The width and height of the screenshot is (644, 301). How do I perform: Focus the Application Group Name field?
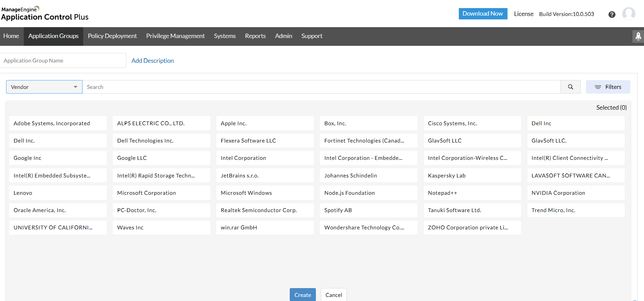[63, 61]
